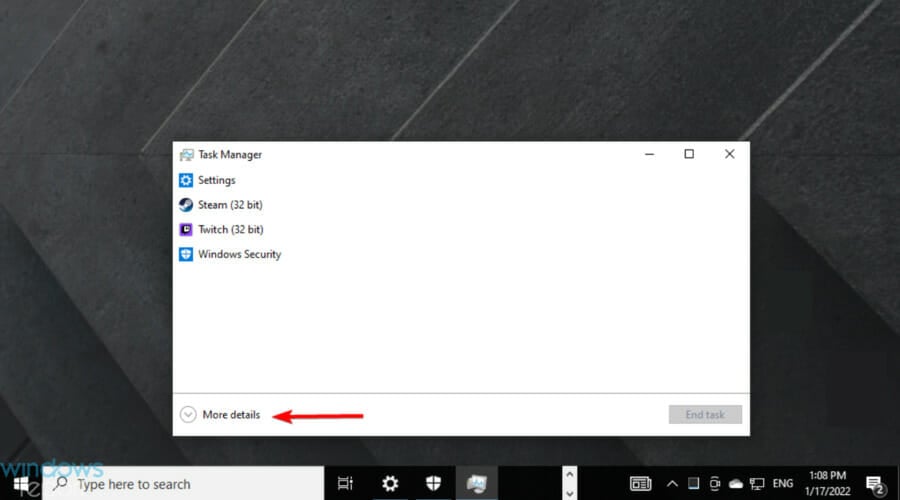This screenshot has height=500, width=900.
Task: Maximize the Task Manager window
Action: [x=689, y=154]
